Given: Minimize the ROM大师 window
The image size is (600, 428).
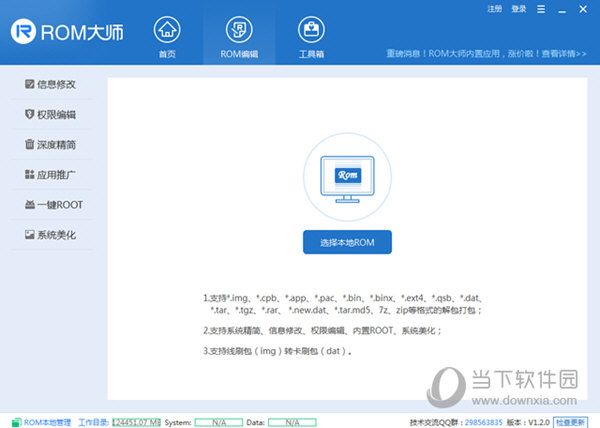Looking at the screenshot, I should pyautogui.click(x=562, y=10).
